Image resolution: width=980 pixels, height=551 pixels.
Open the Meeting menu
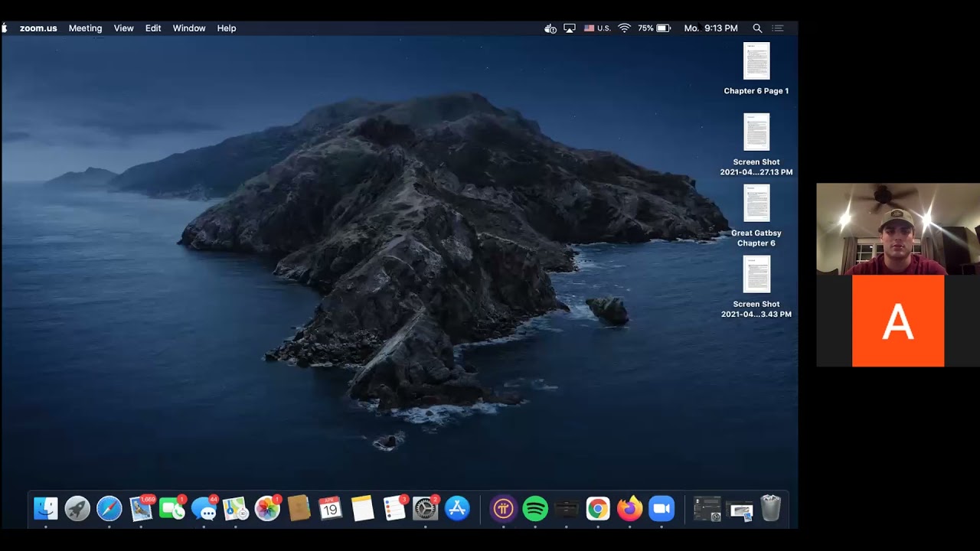coord(85,28)
